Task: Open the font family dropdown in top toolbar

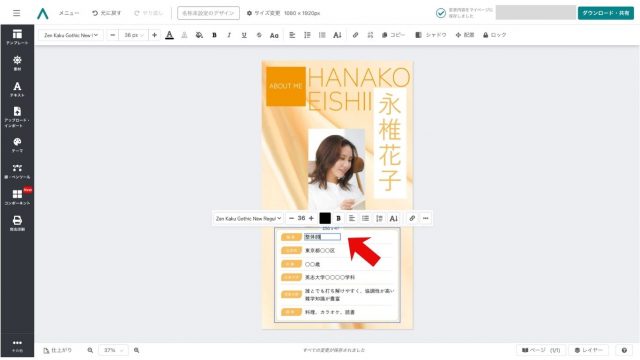Action: tap(71, 35)
